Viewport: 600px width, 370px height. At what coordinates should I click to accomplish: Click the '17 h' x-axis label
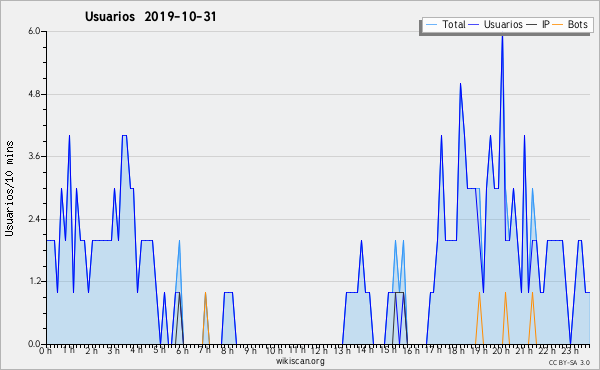(433, 350)
